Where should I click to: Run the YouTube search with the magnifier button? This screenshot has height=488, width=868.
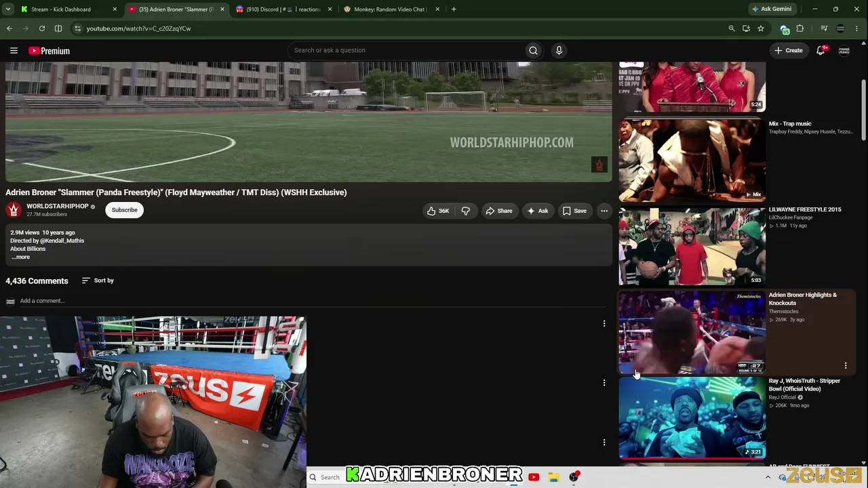coord(533,50)
